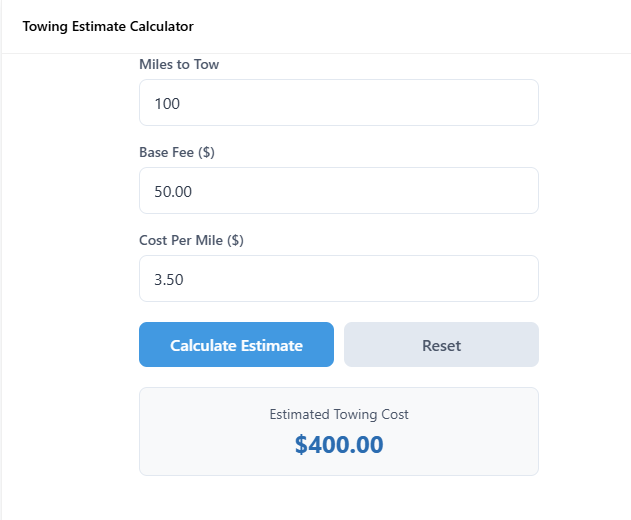Click the Miles to Tow input field
This screenshot has width=631, height=520.
click(338, 103)
